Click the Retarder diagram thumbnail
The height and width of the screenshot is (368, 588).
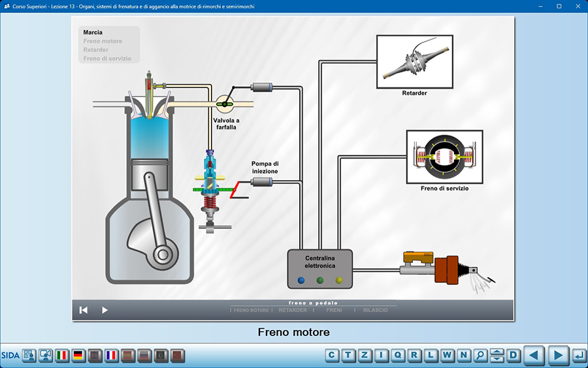[414, 61]
